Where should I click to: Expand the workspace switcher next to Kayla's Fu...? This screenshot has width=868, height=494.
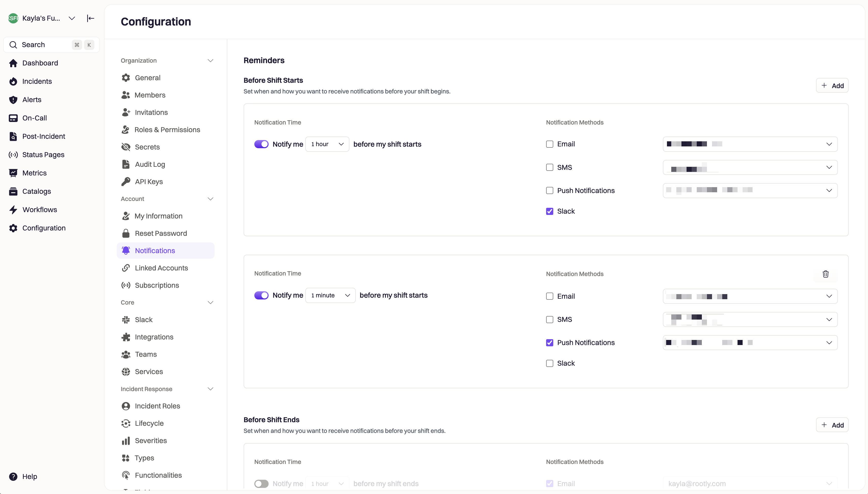(x=72, y=18)
